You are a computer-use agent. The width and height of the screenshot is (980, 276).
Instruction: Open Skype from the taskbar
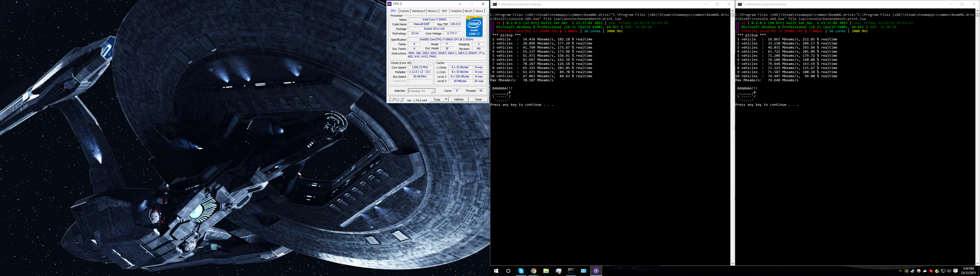coord(521,271)
